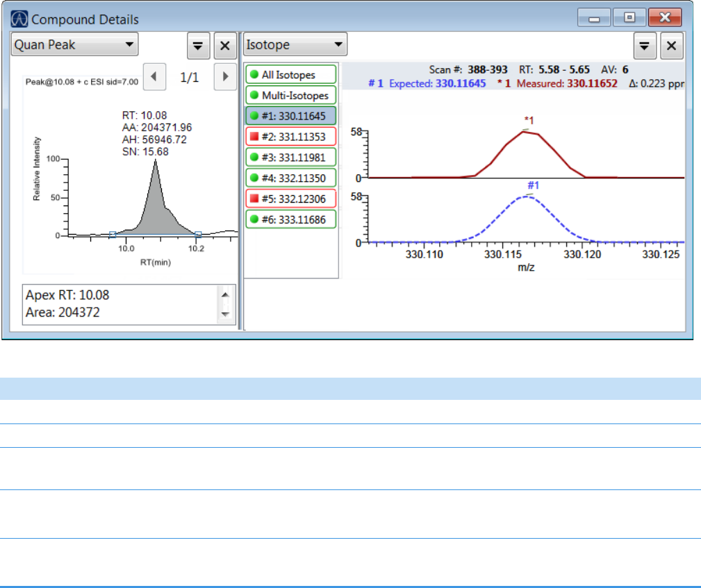Screen dimensions: 701x588
Task: Click the Compound Details app icon
Action: (19, 19)
